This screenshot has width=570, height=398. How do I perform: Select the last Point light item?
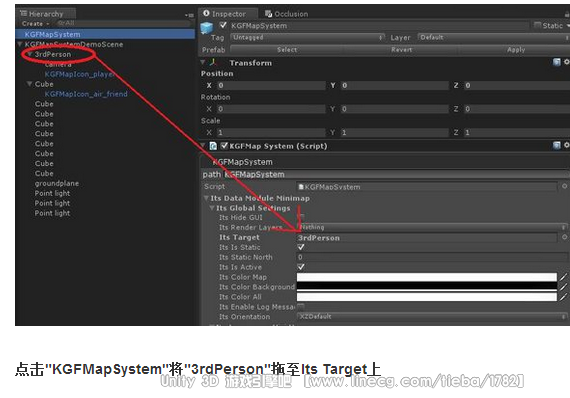click(52, 213)
